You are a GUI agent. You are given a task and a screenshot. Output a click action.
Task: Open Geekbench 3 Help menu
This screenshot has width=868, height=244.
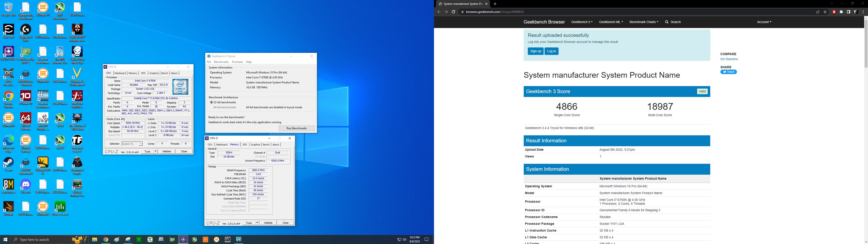coord(249,62)
